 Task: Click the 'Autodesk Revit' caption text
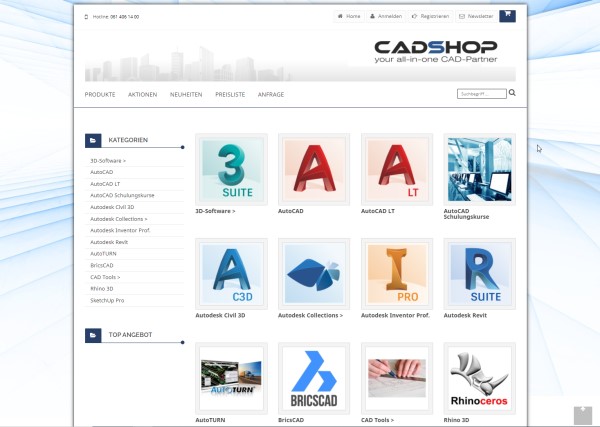(x=465, y=316)
